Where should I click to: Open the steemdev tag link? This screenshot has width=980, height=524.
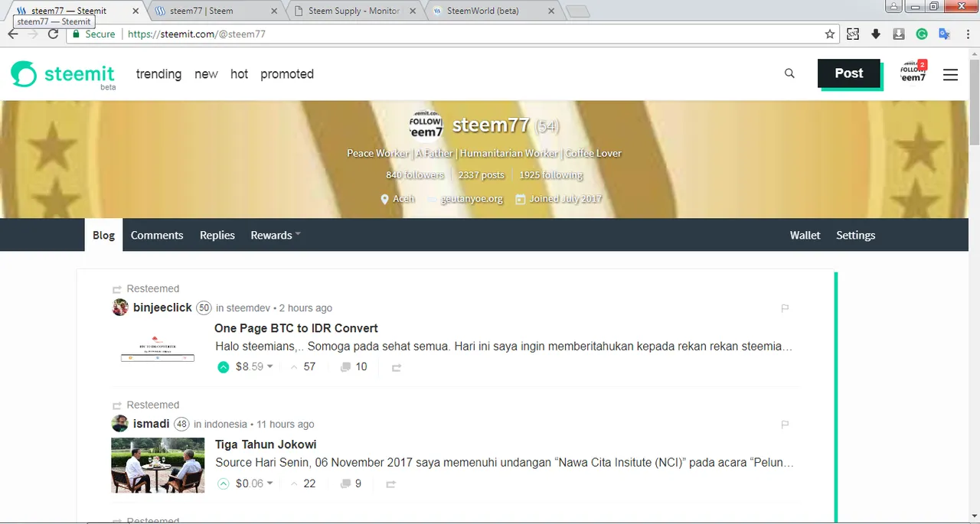[x=249, y=308]
